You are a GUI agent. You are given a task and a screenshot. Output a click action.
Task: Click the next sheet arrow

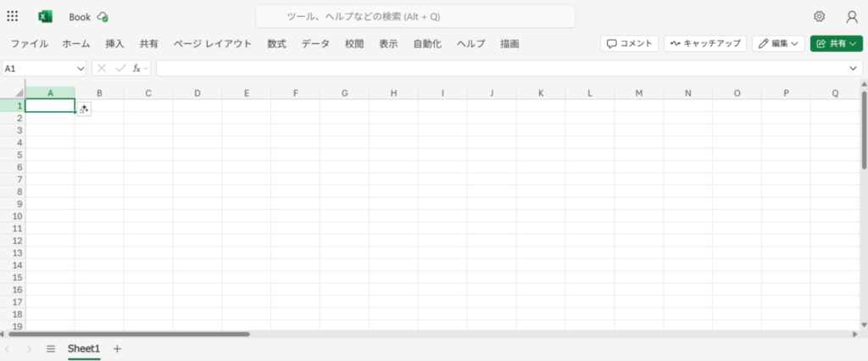click(x=29, y=349)
